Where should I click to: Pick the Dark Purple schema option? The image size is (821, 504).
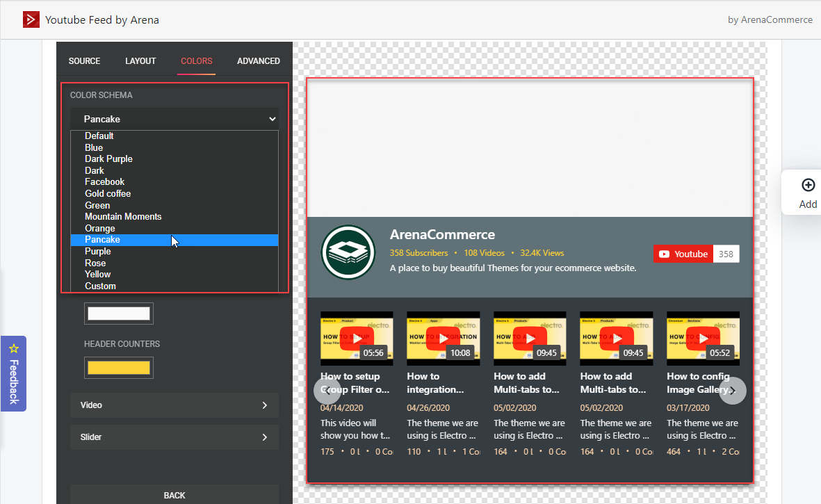tap(174, 159)
